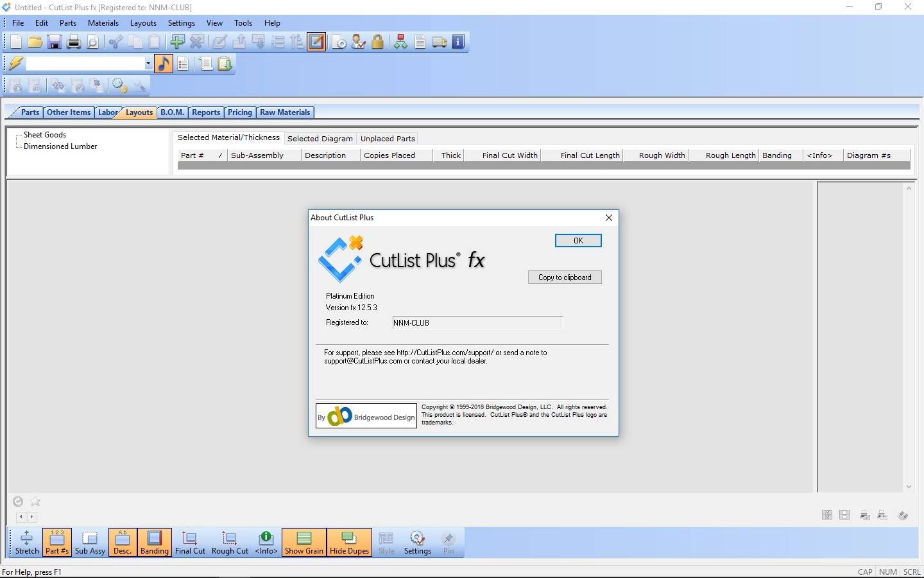Select the Selected Diagram sub-tab
924x578 pixels.
point(320,139)
